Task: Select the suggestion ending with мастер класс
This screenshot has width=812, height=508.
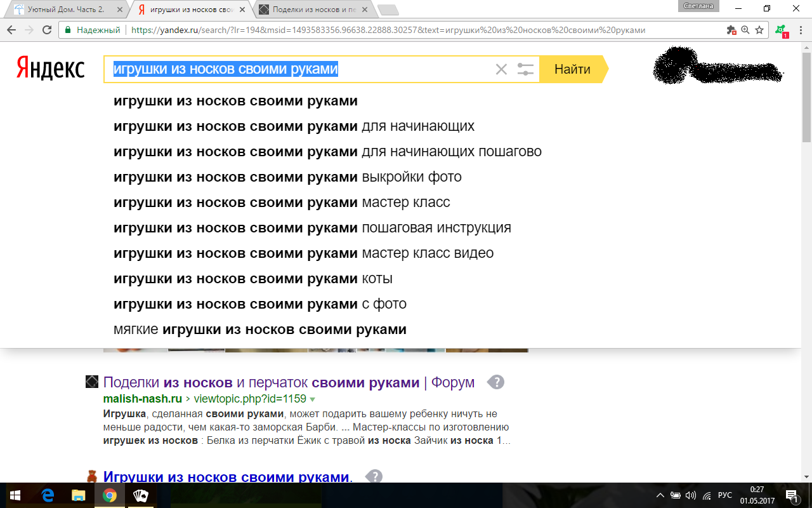Action: 282,203
